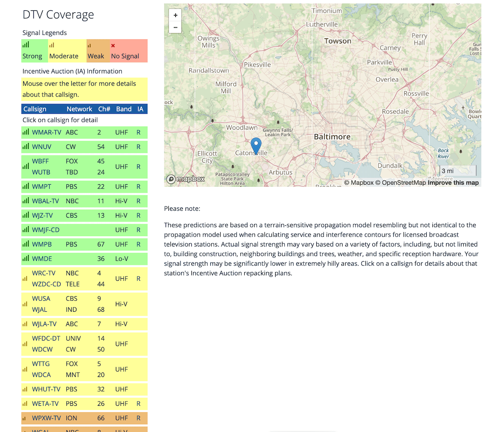This screenshot has width=504, height=432.
Task: Open the © Mapbox attribution link
Action: [x=359, y=183]
